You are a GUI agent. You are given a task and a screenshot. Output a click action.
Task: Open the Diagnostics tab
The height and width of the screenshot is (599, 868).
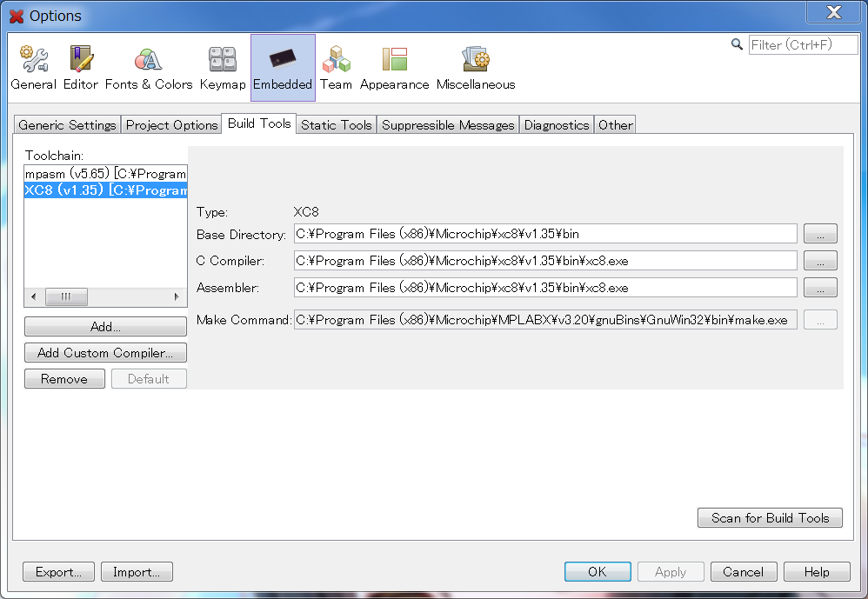(x=557, y=125)
